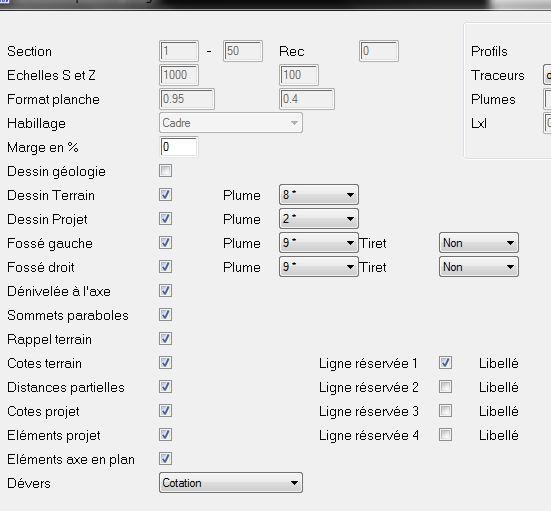Open the Dessin Terrain Plume dropdown

pyautogui.click(x=319, y=195)
